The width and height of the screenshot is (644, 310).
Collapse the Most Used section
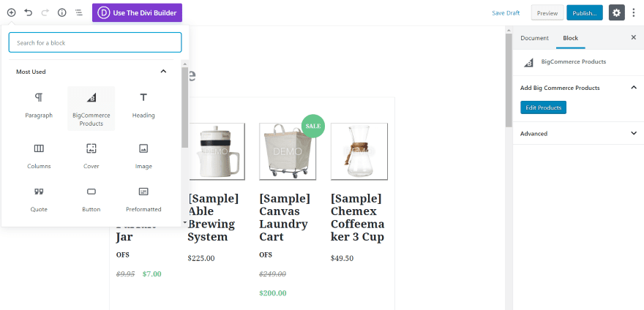pyautogui.click(x=163, y=72)
